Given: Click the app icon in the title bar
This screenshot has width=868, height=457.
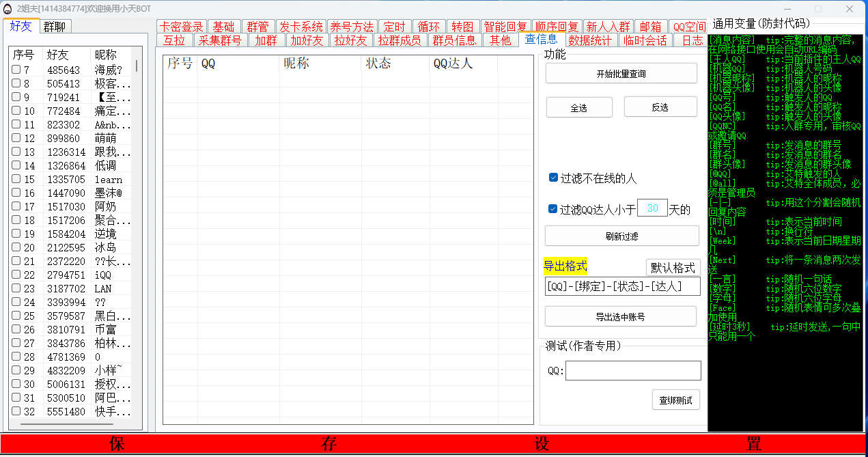Looking at the screenshot, I should coord(8,9).
